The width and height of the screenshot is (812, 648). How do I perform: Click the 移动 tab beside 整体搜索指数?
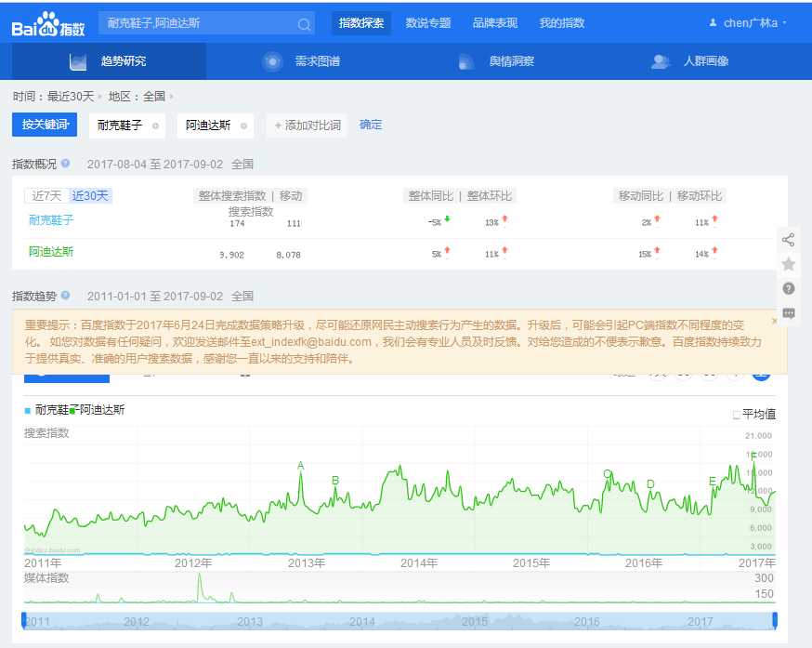tap(291, 196)
